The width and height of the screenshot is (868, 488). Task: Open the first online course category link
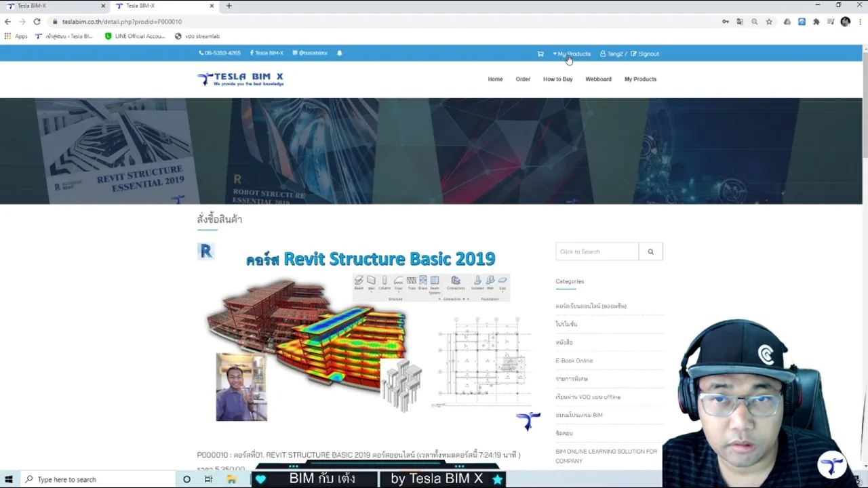pos(591,306)
